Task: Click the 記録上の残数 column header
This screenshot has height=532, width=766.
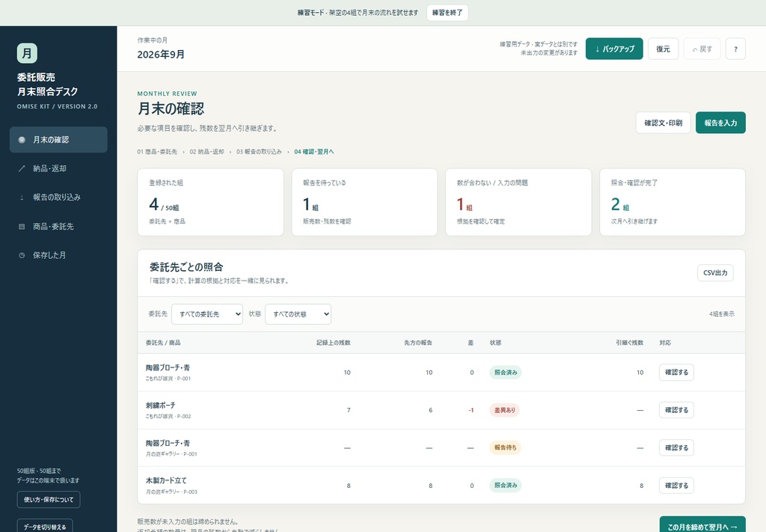Action: [x=333, y=343]
